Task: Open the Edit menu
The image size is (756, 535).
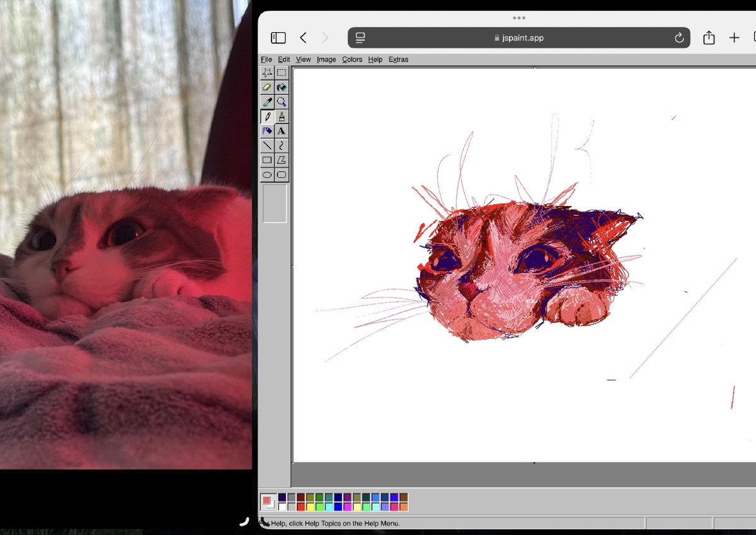Action: point(284,59)
